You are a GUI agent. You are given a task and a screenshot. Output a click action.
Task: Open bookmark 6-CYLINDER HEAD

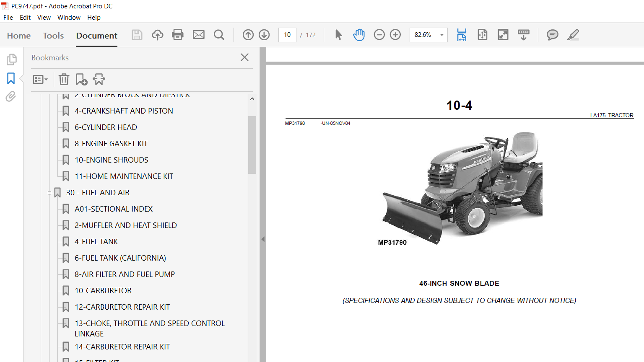coord(106,127)
